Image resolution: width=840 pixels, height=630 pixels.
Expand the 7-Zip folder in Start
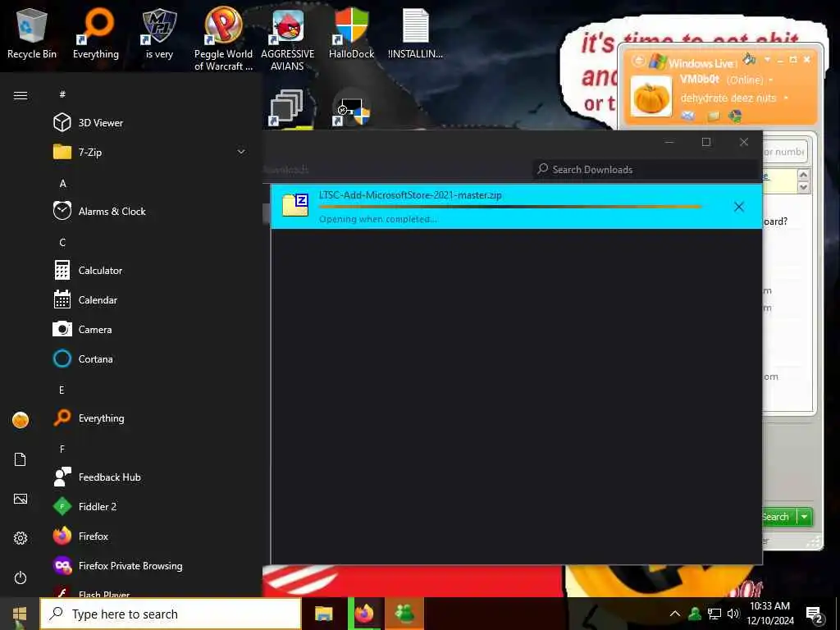pos(152,152)
